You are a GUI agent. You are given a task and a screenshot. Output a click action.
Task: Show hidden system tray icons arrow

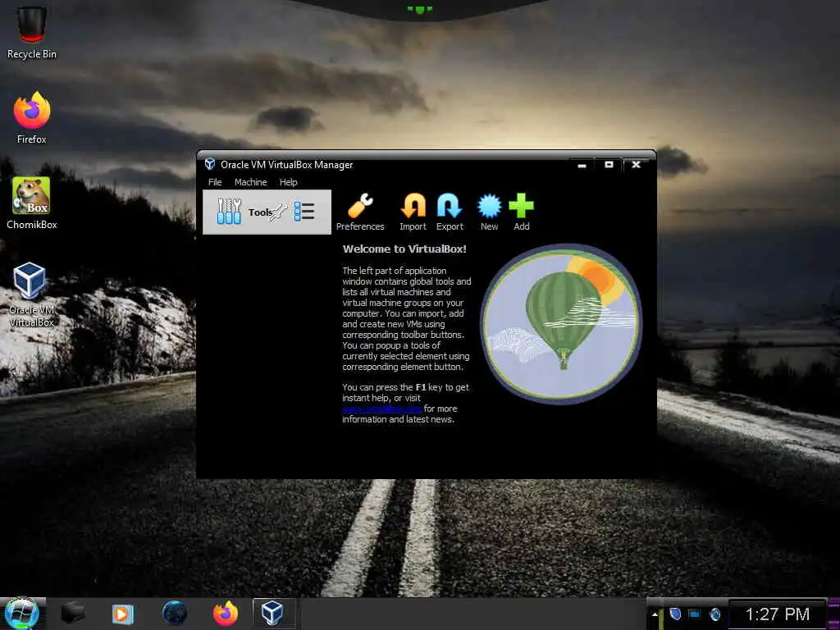coord(655,614)
